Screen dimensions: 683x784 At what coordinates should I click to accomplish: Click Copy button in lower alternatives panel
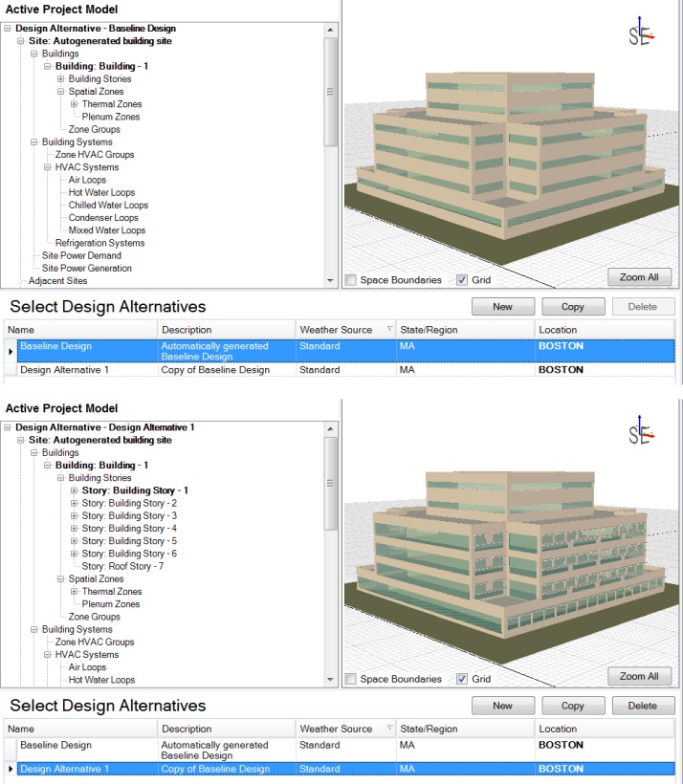click(573, 706)
